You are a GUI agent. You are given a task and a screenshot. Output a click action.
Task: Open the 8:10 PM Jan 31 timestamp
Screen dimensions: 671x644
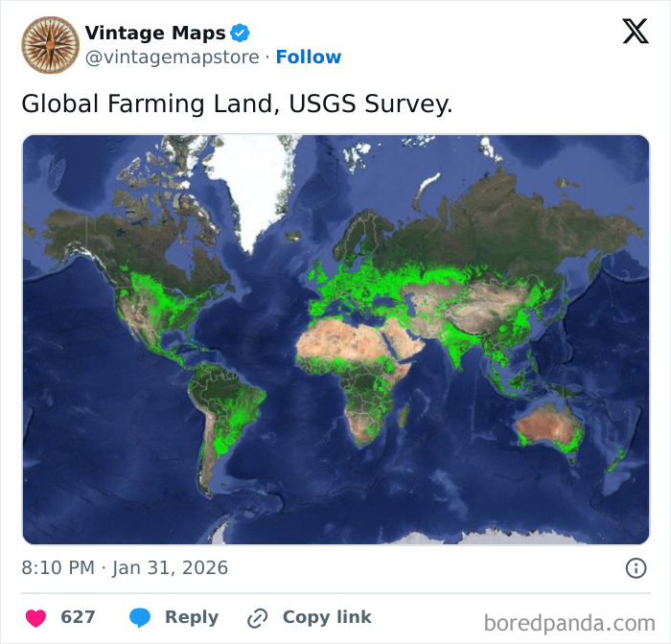click(125, 568)
